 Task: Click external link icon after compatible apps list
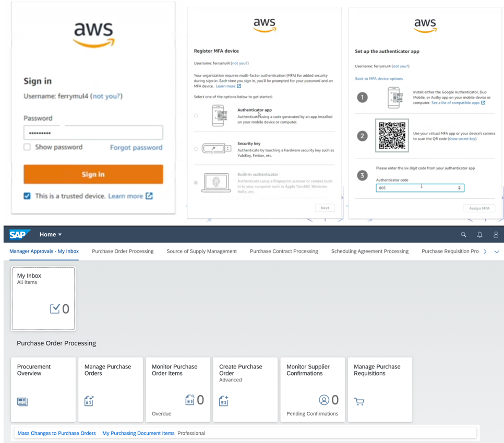click(x=483, y=103)
